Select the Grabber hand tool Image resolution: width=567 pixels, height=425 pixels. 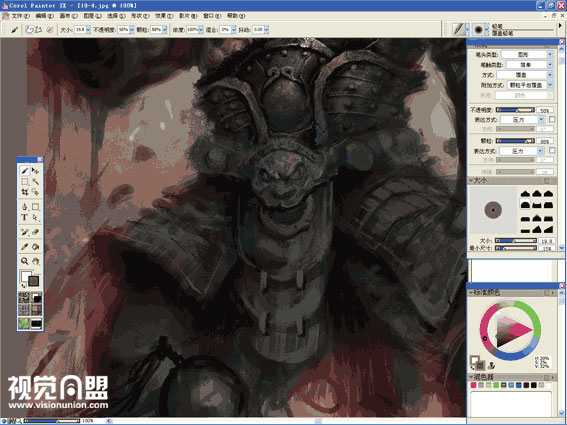tap(35, 261)
